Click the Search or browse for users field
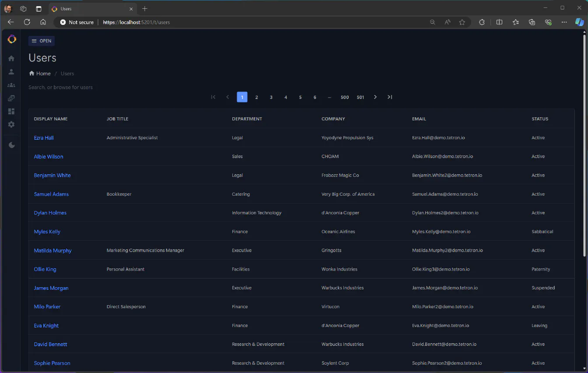Screen dimensions: 588x373 click(x=61, y=88)
